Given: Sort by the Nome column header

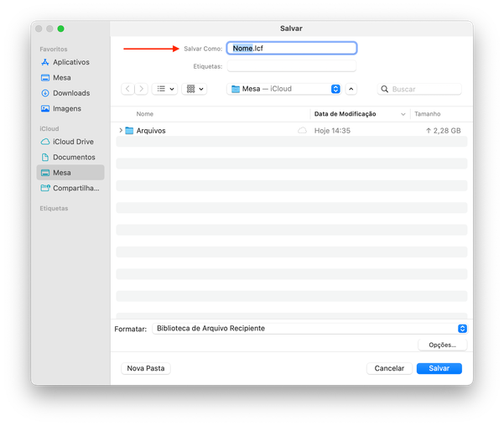Looking at the screenshot, I should point(144,114).
